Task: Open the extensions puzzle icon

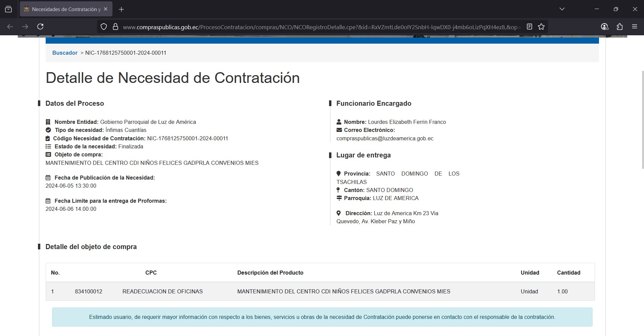Action: click(620, 27)
